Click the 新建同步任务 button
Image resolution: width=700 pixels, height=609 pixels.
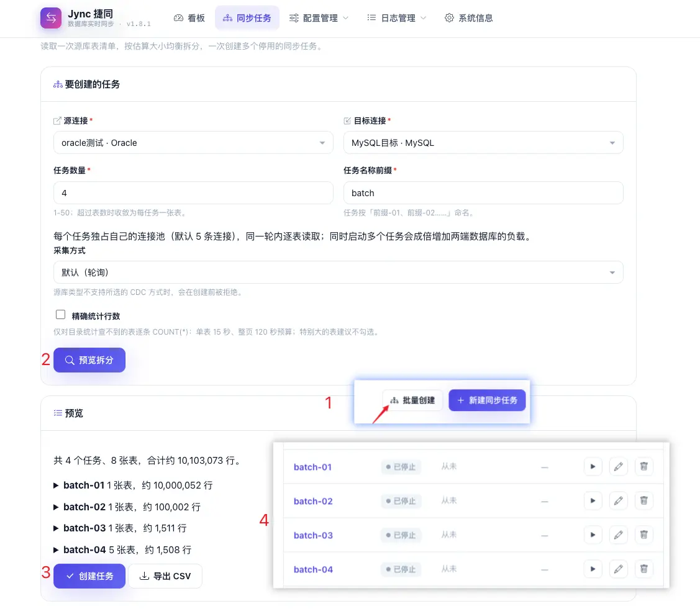pos(487,400)
